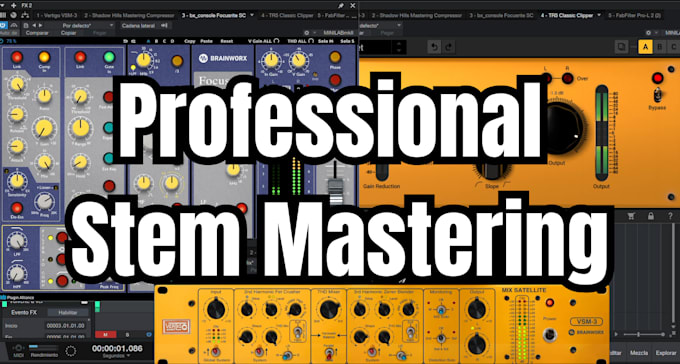Click the question mark help icon
This screenshot has width=680, height=364.
coord(670,216)
